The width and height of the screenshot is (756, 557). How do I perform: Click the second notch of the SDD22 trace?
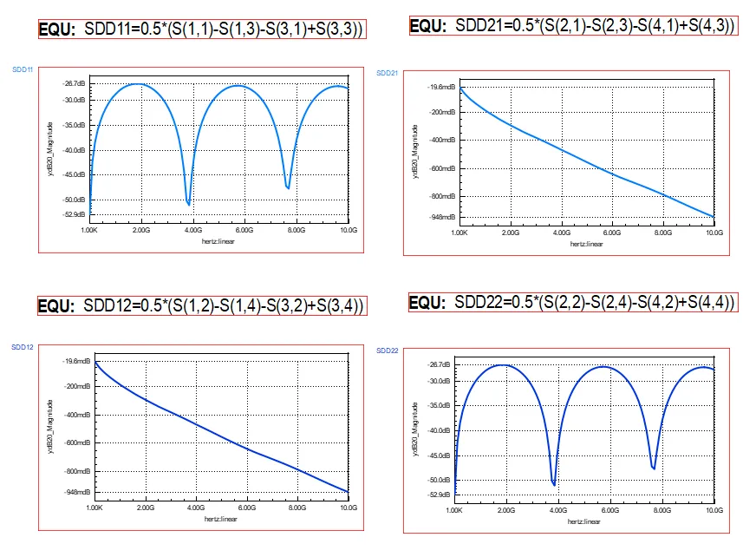coord(654,467)
